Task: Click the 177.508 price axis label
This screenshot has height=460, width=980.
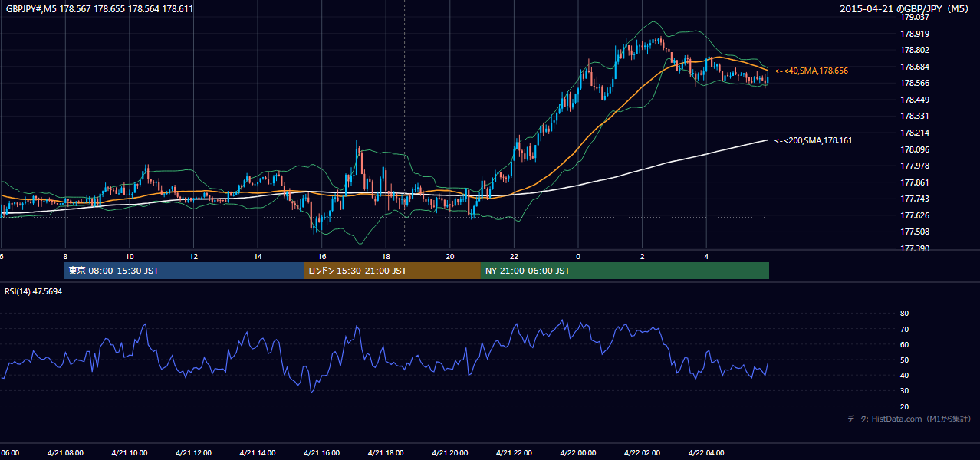Action: point(915,232)
